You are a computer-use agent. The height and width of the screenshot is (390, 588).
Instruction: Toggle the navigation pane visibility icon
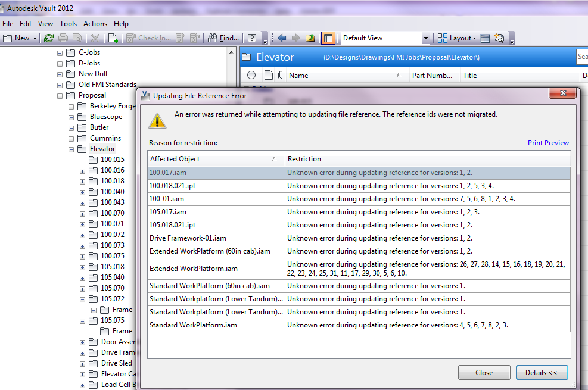click(x=328, y=38)
